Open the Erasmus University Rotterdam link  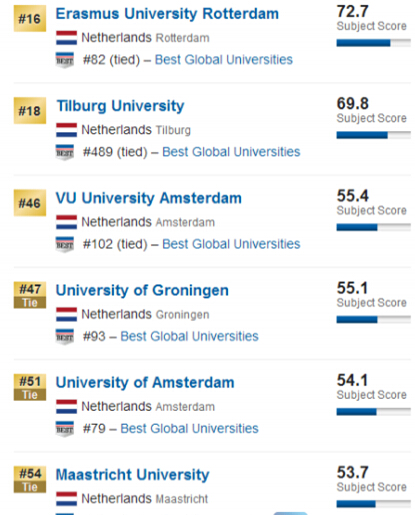click(x=167, y=14)
